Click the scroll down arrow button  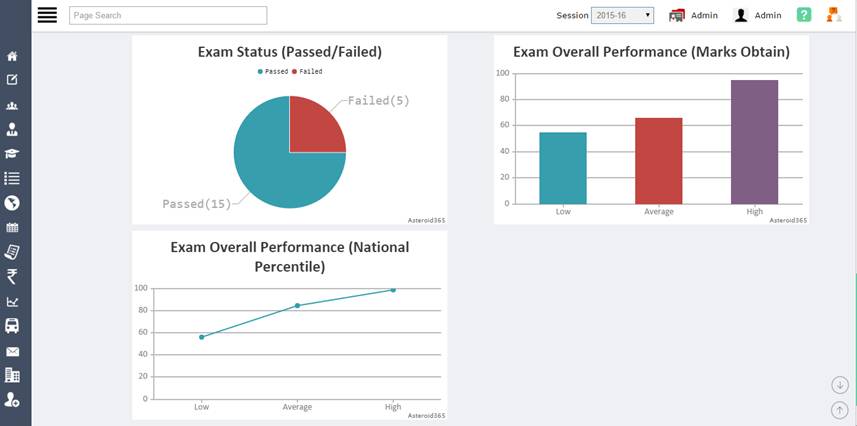coord(840,385)
